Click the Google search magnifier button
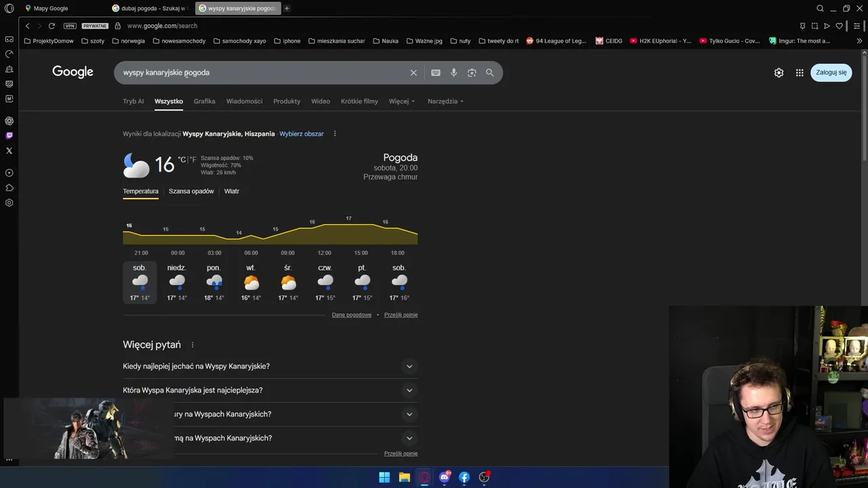This screenshot has height=488, width=868. pyautogui.click(x=490, y=73)
